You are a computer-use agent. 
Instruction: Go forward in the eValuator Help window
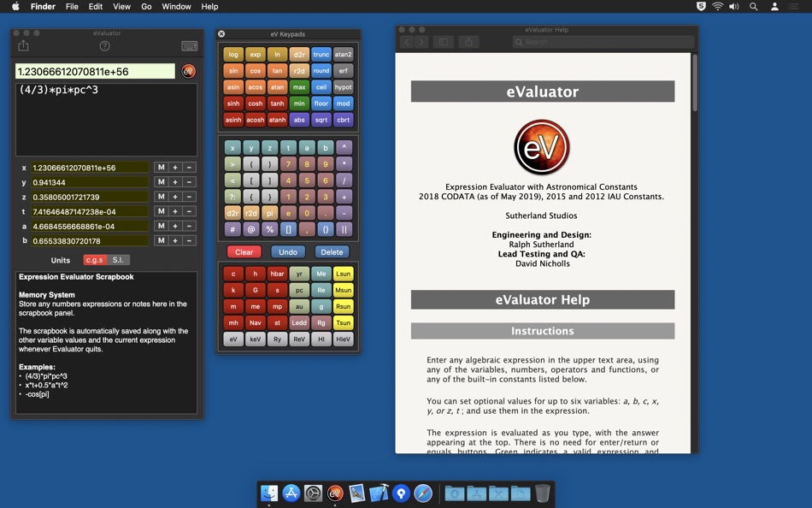click(x=421, y=42)
